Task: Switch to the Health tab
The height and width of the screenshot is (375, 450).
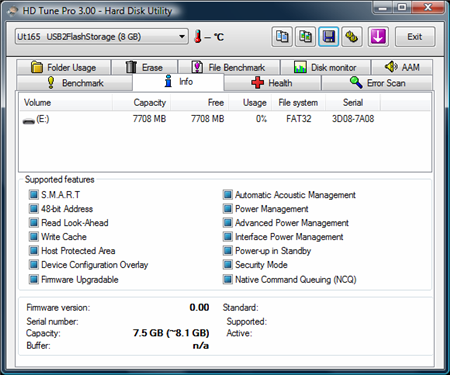Action: [x=272, y=83]
